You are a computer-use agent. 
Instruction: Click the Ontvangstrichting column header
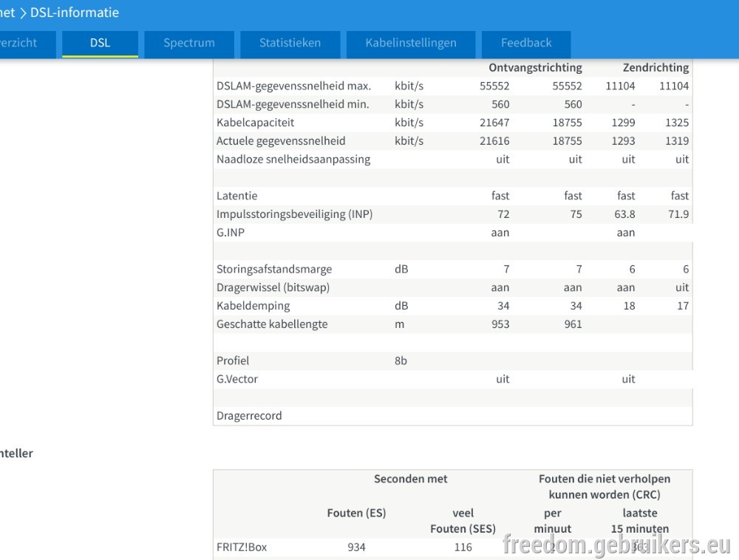click(x=535, y=68)
